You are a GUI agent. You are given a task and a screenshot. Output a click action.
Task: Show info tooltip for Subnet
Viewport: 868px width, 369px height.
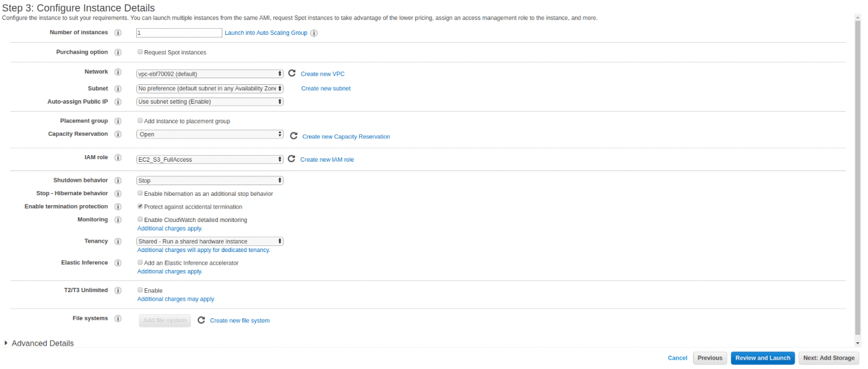point(118,89)
